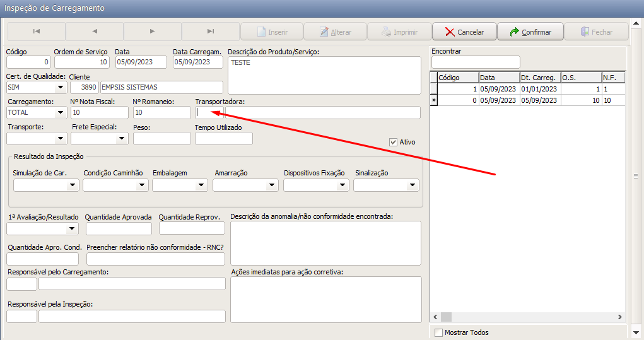
Task: Open the Sinalização dropdown
Action: point(413,185)
